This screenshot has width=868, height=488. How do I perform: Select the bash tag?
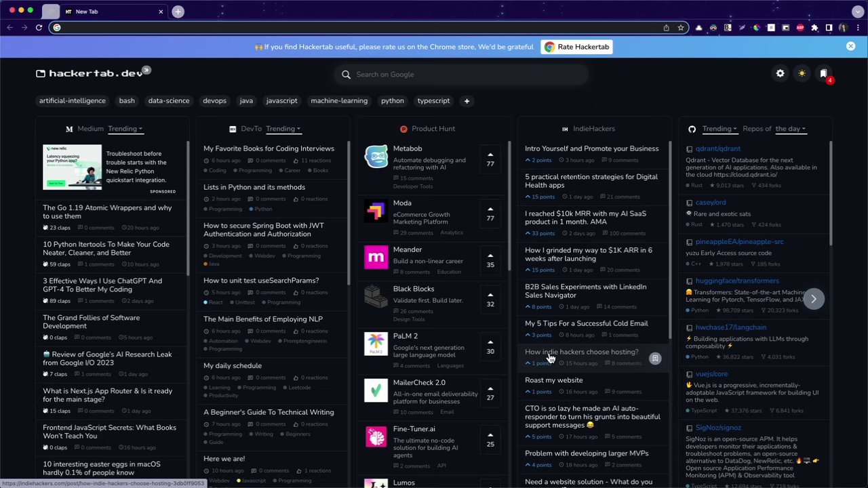tap(127, 101)
